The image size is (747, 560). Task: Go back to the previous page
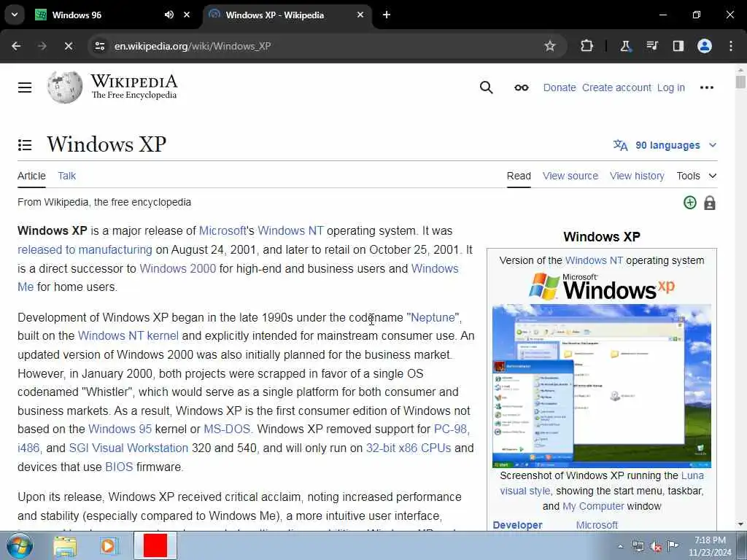pos(16,46)
